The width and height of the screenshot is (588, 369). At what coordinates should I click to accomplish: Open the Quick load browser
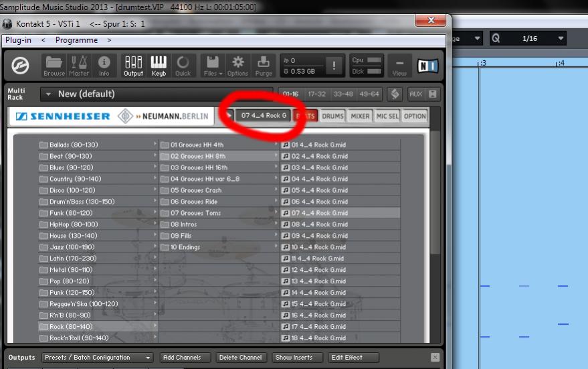pos(183,66)
